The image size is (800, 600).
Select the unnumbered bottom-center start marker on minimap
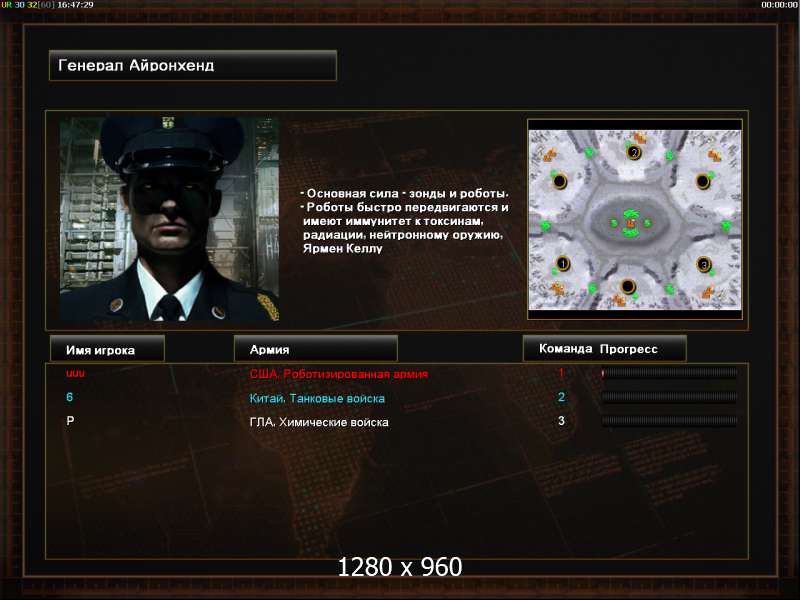point(628,286)
